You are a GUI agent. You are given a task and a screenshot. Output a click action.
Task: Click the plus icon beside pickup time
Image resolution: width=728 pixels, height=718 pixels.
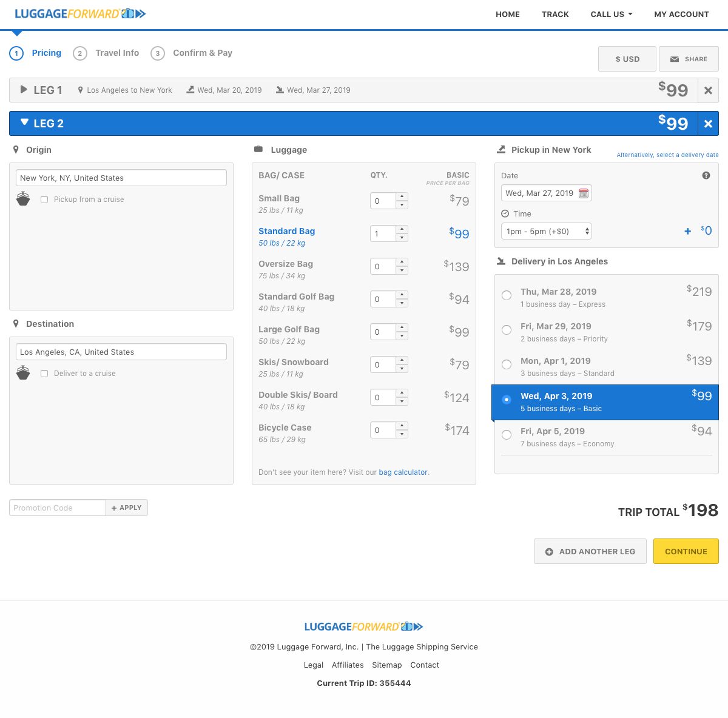pos(688,231)
